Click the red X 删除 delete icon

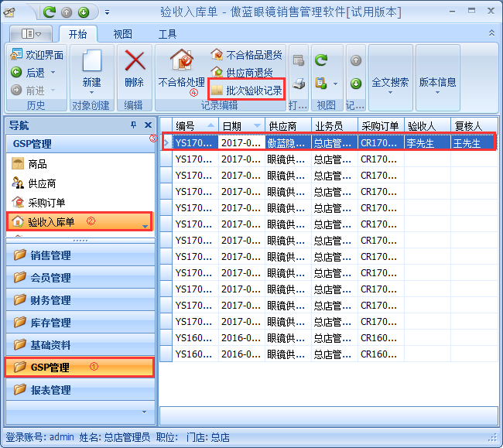(x=135, y=61)
